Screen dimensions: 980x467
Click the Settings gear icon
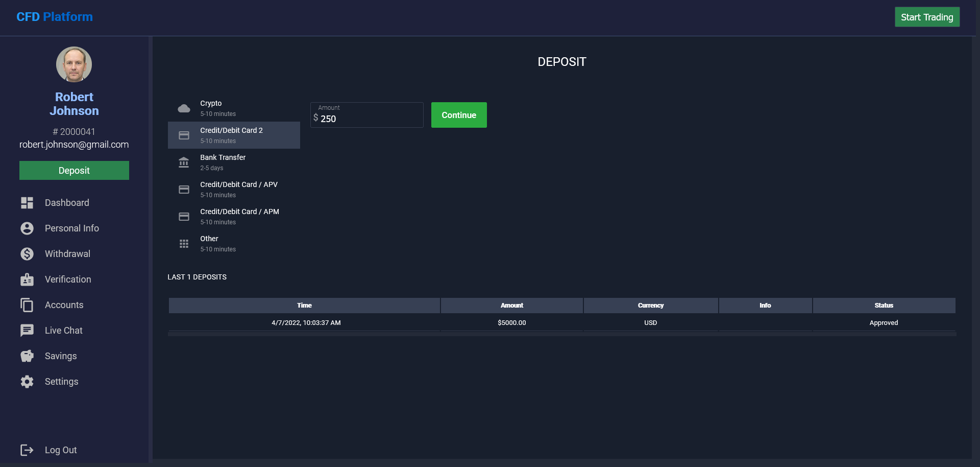(27, 382)
